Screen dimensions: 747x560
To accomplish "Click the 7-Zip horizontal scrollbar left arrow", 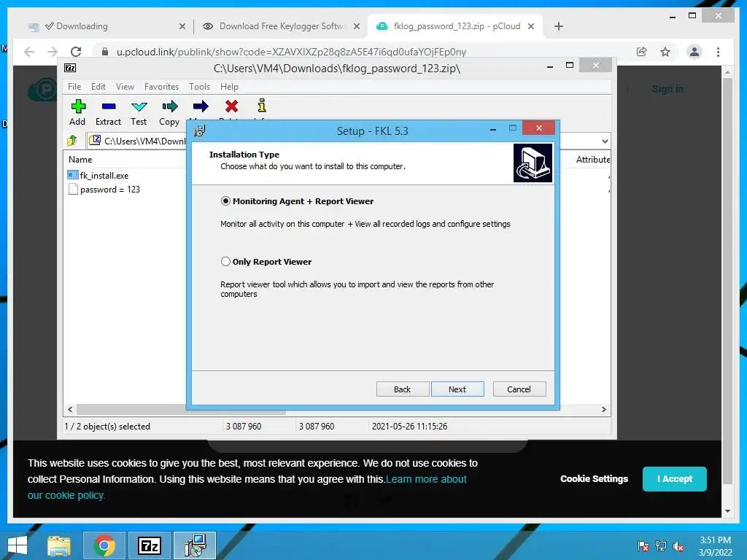I will 71,410.
